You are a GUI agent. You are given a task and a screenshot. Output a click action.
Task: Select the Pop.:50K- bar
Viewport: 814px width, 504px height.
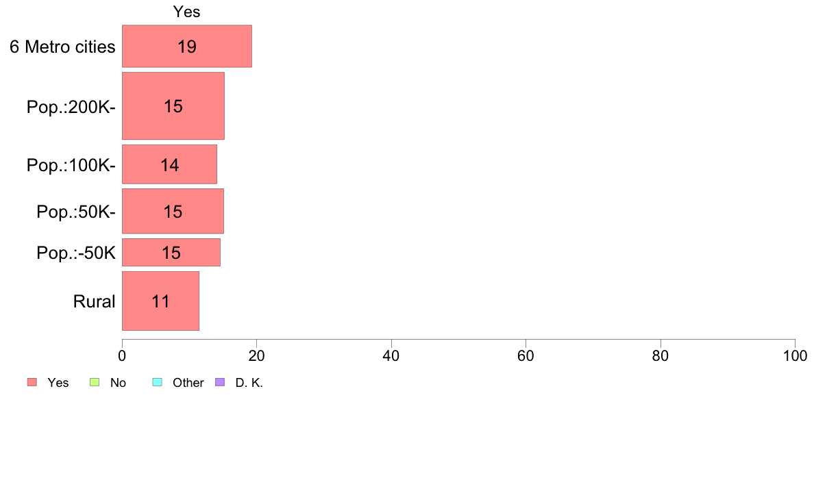(x=173, y=211)
